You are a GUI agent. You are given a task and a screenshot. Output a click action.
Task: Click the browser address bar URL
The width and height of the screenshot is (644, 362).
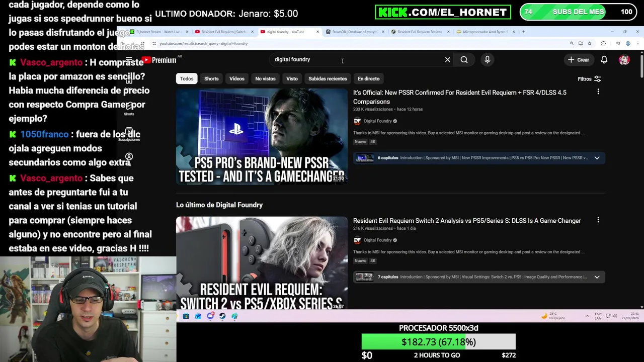[203, 44]
